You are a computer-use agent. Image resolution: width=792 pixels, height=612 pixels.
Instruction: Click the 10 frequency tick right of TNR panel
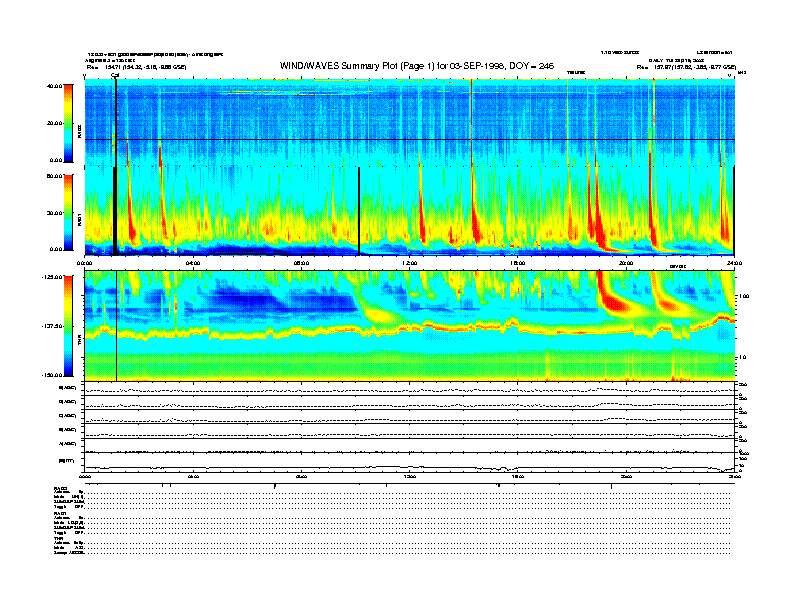coord(743,357)
